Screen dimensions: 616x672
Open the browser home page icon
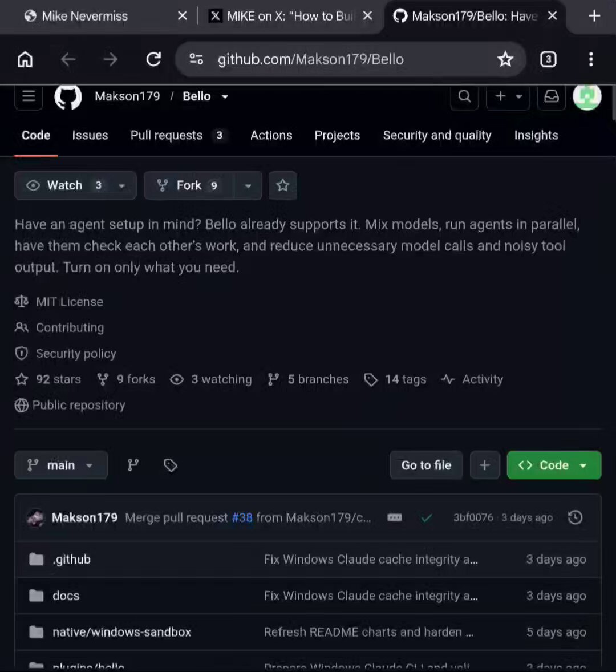[25, 59]
